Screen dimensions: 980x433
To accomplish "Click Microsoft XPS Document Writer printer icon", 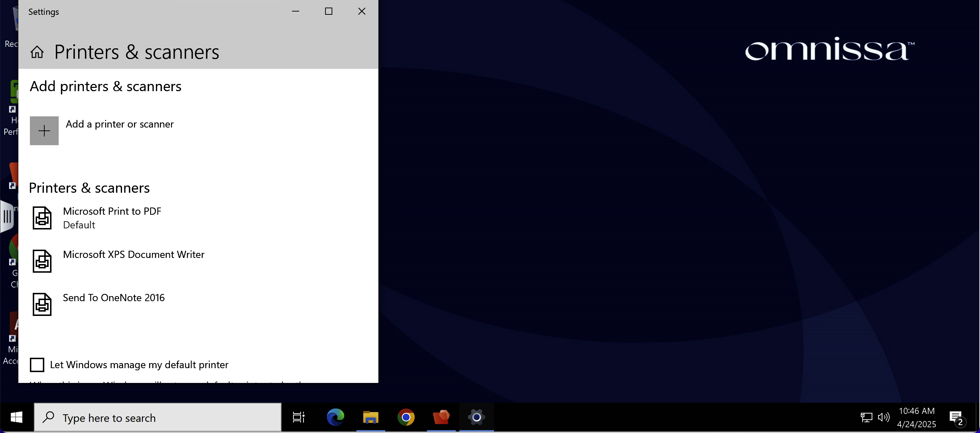I will [x=42, y=261].
